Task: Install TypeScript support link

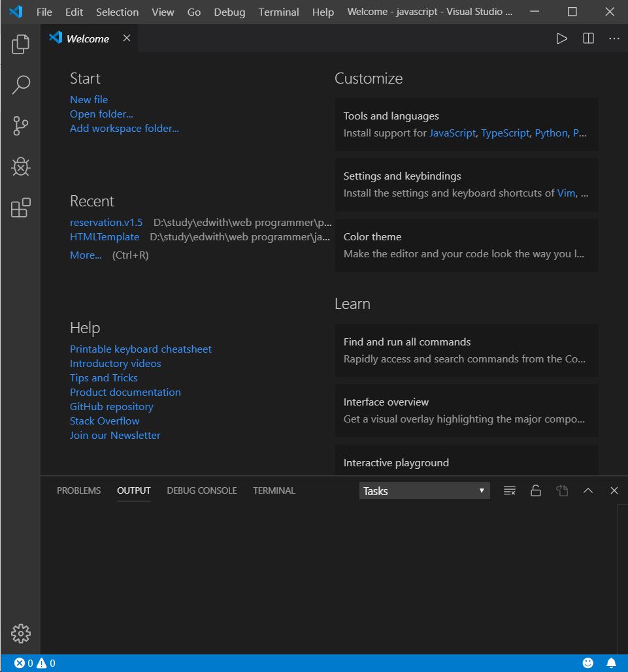Action: (x=505, y=133)
